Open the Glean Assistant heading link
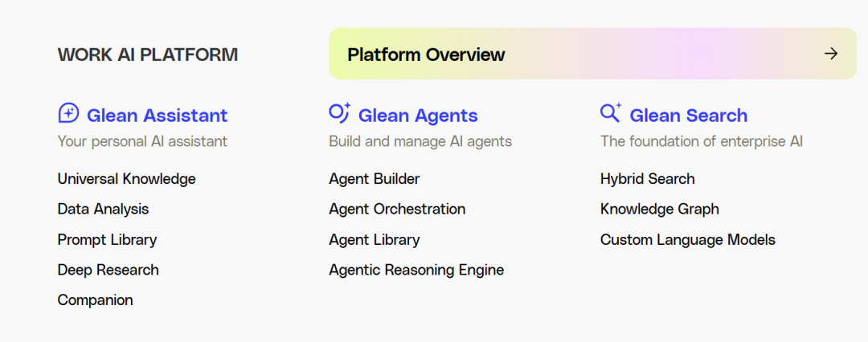Screen dimensions: 868x342 pyautogui.click(x=157, y=116)
